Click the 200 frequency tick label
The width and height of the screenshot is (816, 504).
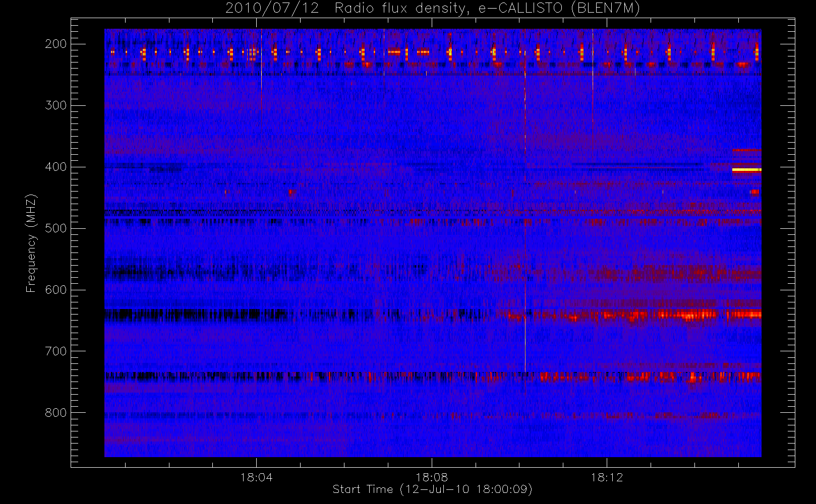(55, 44)
